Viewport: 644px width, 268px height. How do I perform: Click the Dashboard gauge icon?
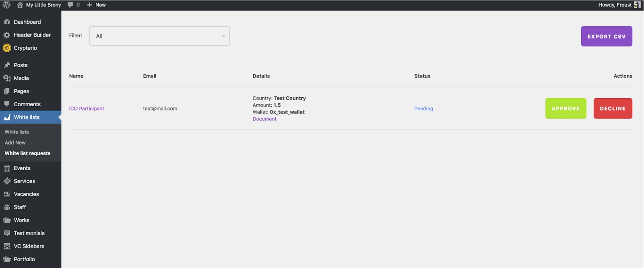pos(7,22)
